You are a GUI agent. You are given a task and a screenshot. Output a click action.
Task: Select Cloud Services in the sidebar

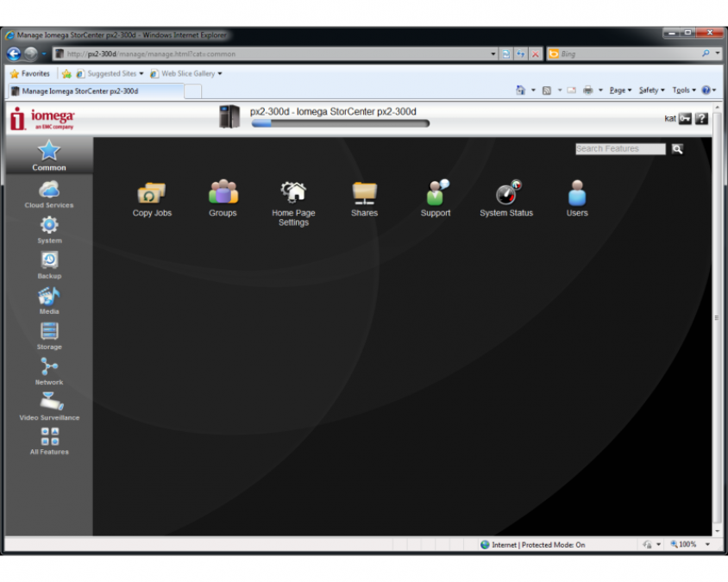(49, 194)
